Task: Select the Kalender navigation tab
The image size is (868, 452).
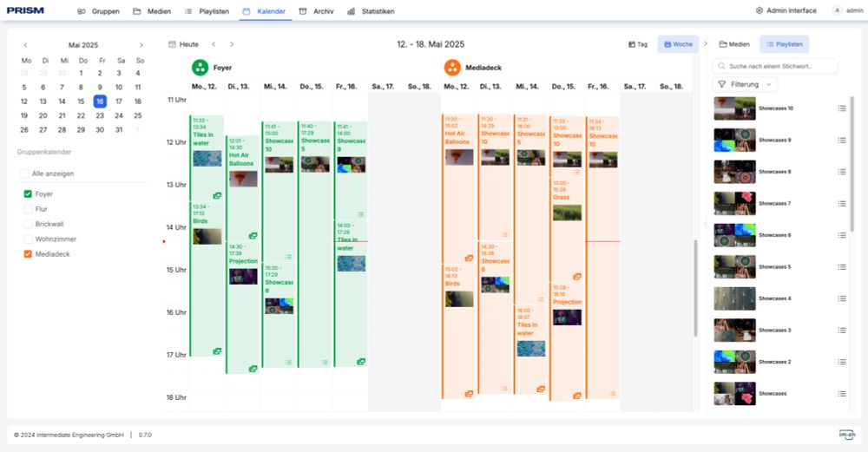Action: tap(265, 11)
